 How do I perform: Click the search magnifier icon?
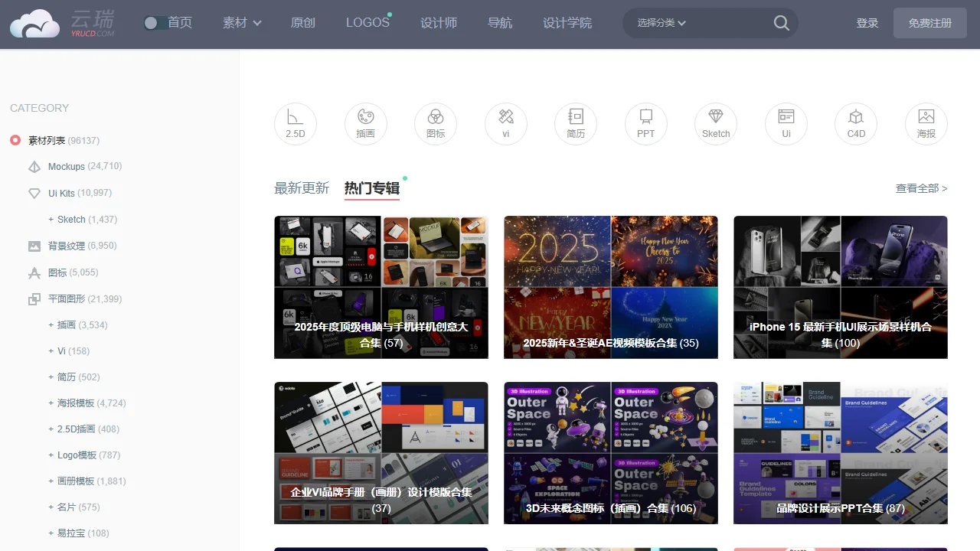coord(781,23)
